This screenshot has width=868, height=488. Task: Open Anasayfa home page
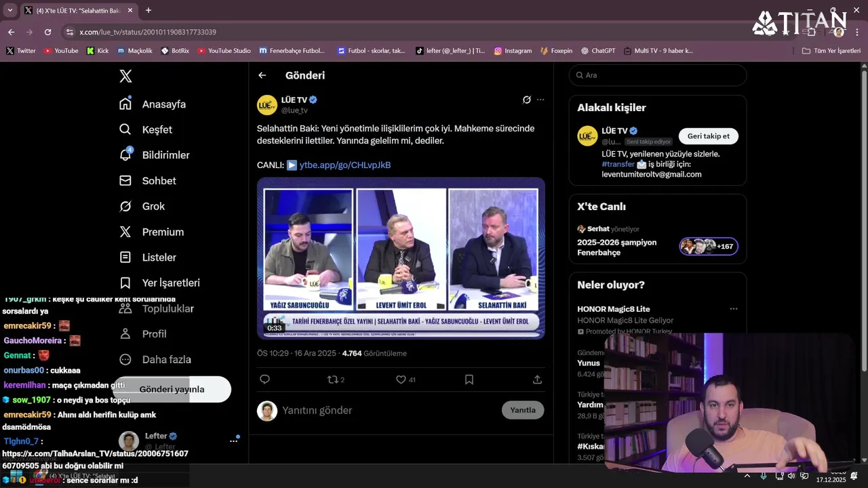(153, 104)
